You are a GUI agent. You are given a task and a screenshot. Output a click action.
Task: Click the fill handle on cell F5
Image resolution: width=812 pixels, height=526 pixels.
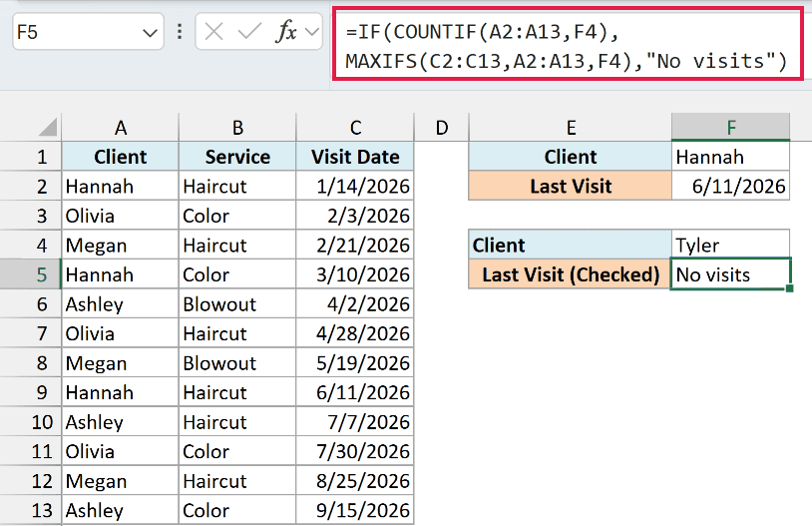(790, 288)
